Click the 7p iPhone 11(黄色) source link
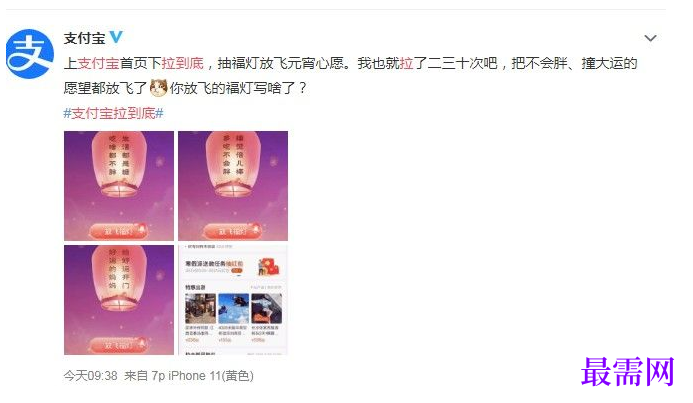This screenshot has height=403, width=693. [x=203, y=376]
